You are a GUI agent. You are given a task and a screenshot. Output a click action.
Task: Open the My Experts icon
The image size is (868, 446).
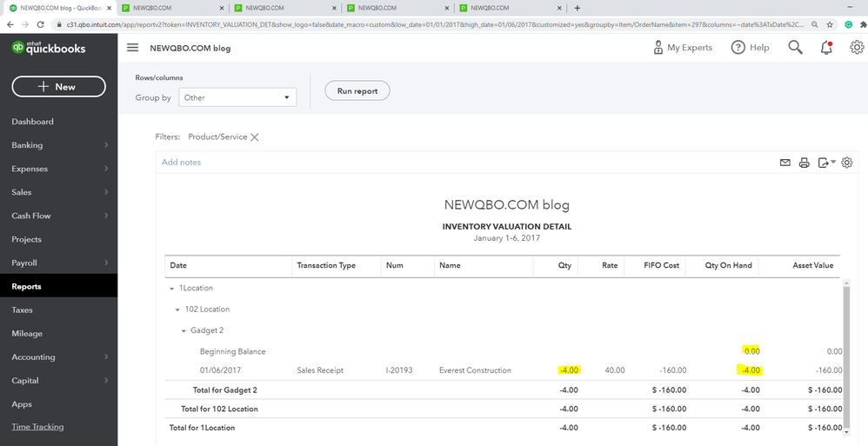658,48
